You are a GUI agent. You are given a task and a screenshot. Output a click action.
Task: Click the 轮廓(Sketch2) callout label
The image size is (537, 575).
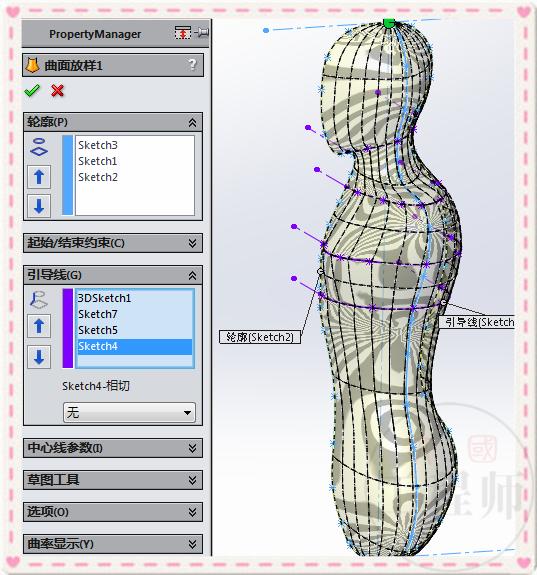[x=260, y=337]
